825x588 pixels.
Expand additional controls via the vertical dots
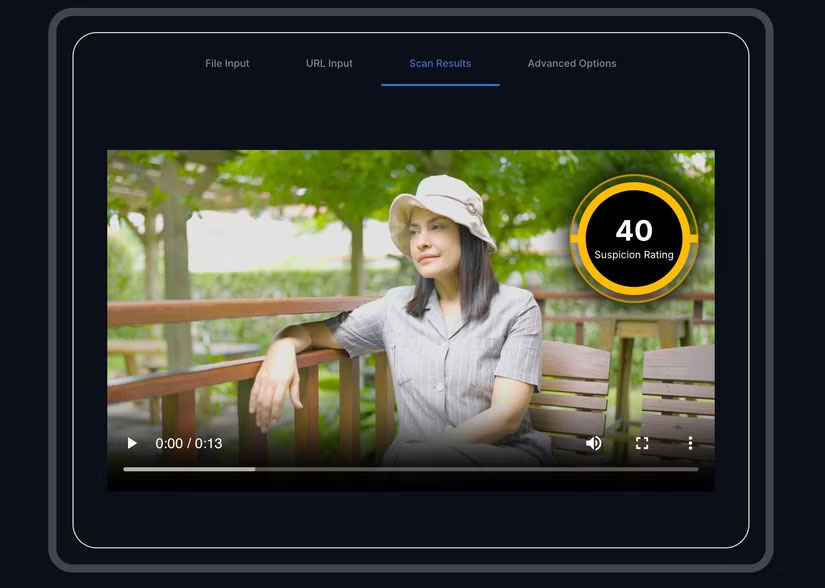pyautogui.click(x=690, y=442)
